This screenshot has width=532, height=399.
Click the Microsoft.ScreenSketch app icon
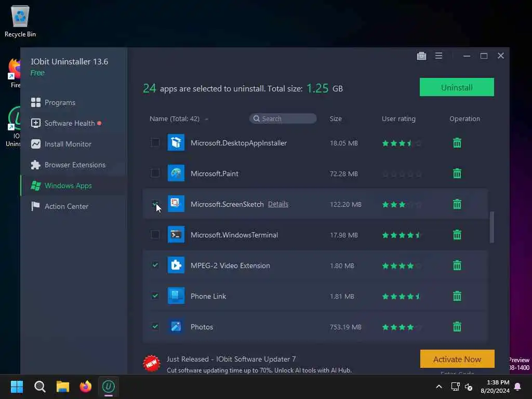click(176, 204)
